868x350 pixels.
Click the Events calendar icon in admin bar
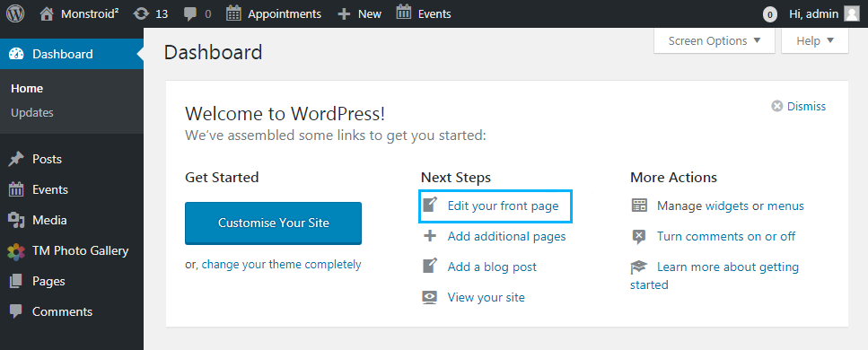click(404, 13)
